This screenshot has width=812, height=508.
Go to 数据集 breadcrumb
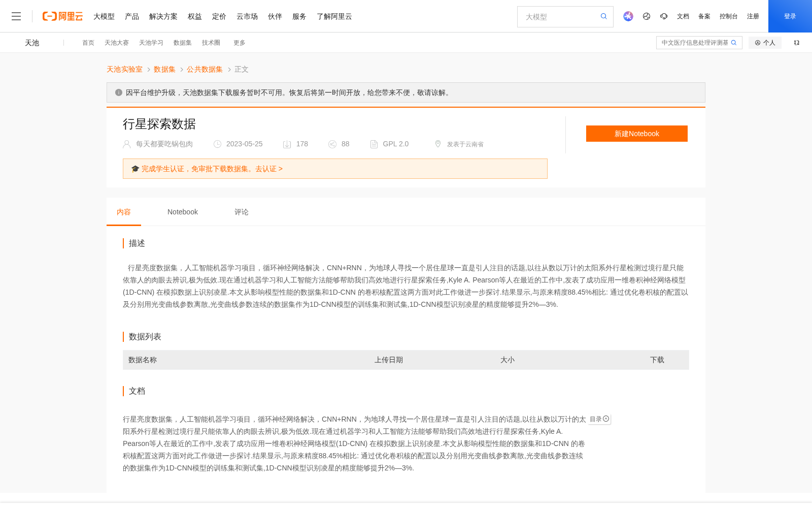point(164,69)
